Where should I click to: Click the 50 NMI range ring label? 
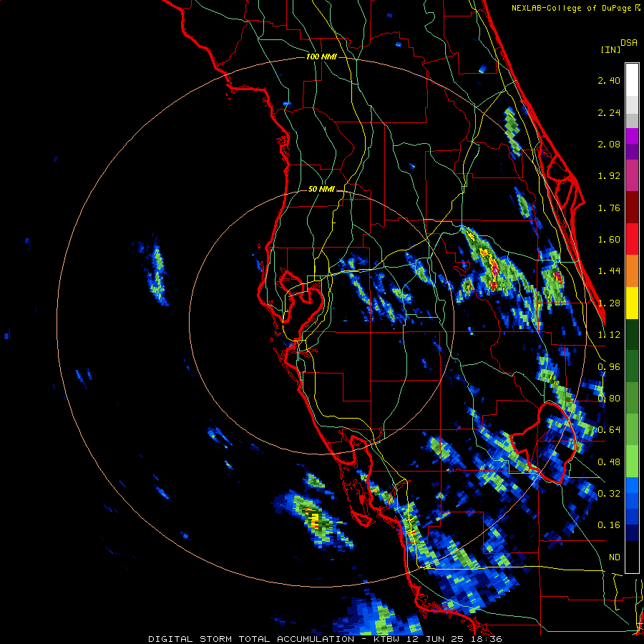[x=321, y=190]
